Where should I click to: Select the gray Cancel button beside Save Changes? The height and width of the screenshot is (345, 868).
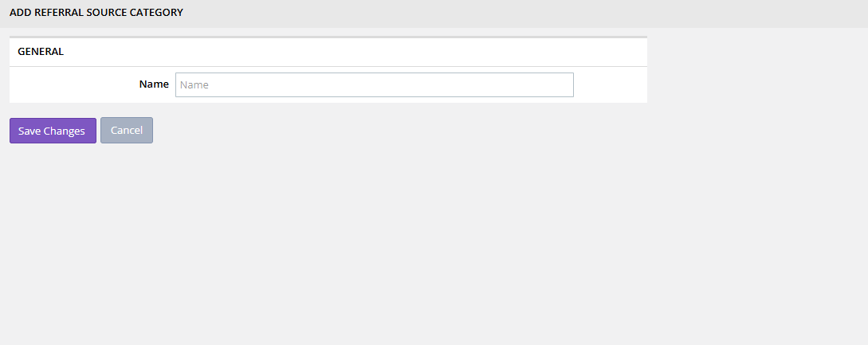[126, 130]
